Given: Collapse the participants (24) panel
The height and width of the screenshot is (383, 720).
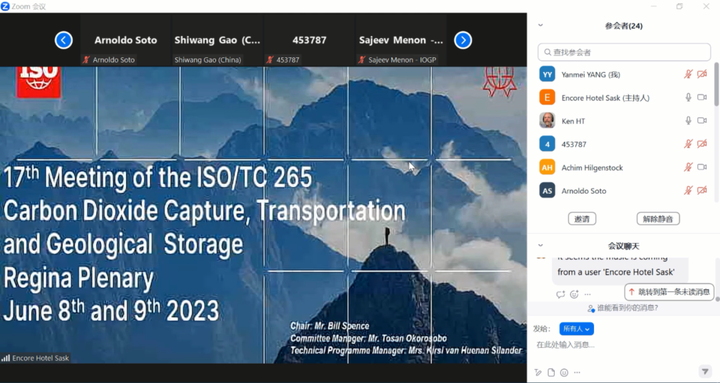Looking at the screenshot, I should pyautogui.click(x=540, y=26).
